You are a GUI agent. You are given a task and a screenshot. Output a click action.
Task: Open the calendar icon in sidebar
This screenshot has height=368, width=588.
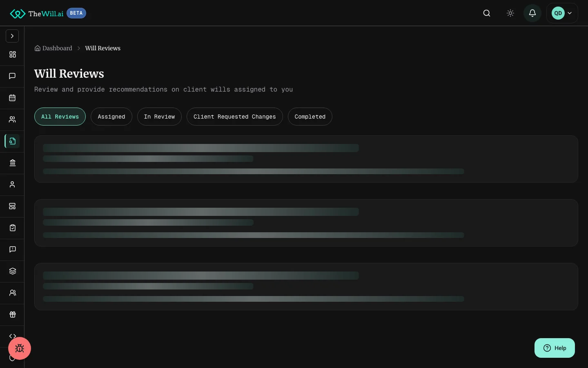12,98
